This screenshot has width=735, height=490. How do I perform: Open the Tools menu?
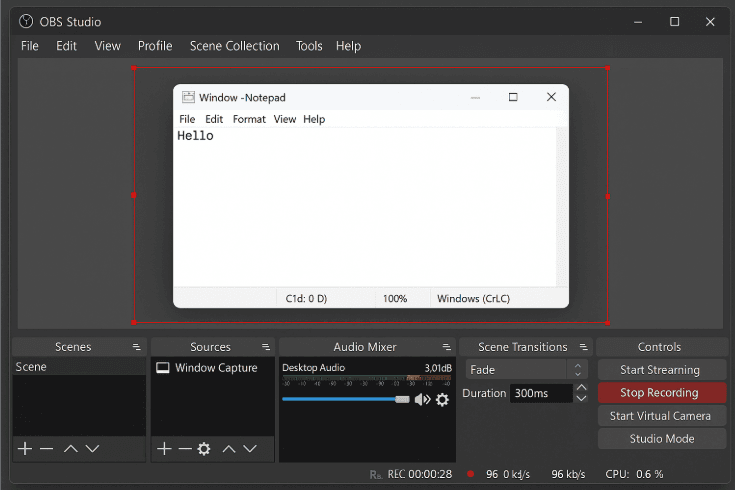tap(309, 46)
